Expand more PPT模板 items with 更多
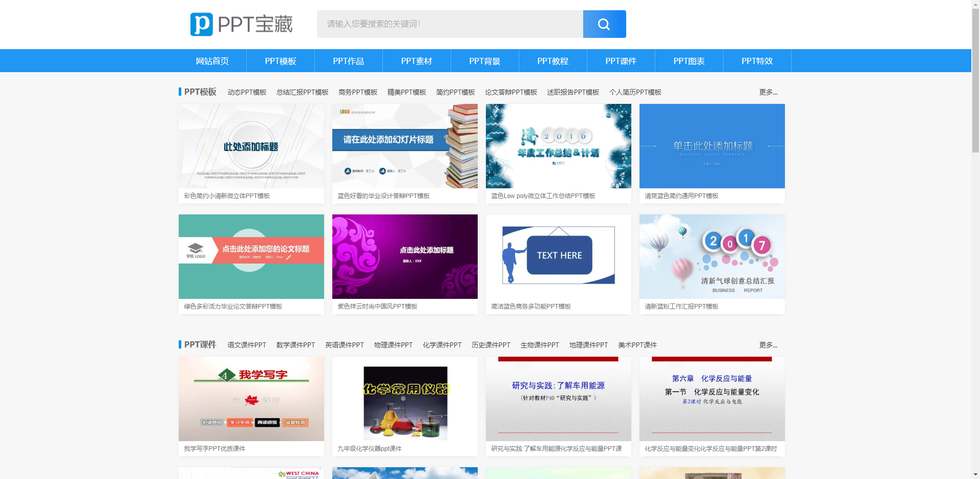980x479 pixels. (768, 92)
